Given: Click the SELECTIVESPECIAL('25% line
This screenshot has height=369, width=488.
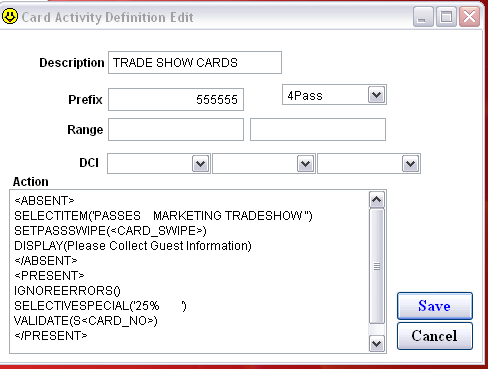Looking at the screenshot, I should pyautogui.click(x=100, y=306).
